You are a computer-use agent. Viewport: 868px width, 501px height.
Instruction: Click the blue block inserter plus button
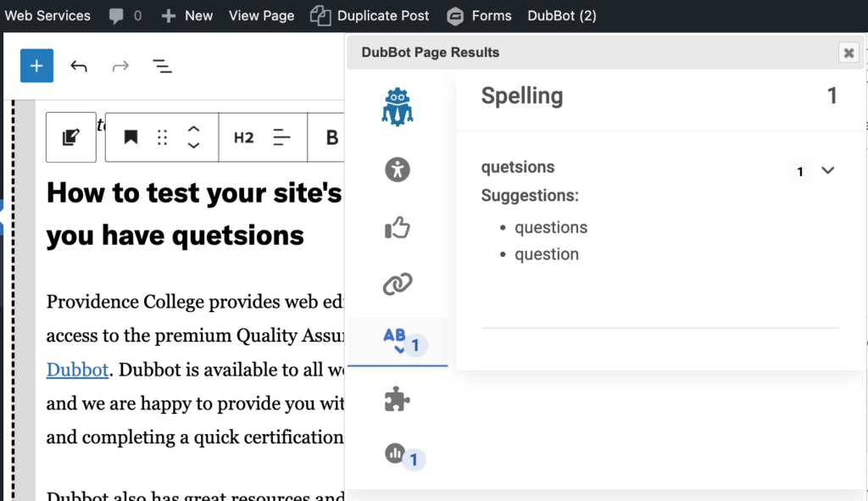point(36,66)
